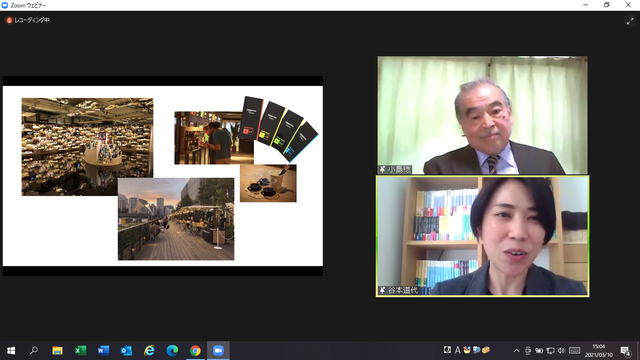
Task: Click the IME toolbox icon in the tray
Action: (486, 350)
